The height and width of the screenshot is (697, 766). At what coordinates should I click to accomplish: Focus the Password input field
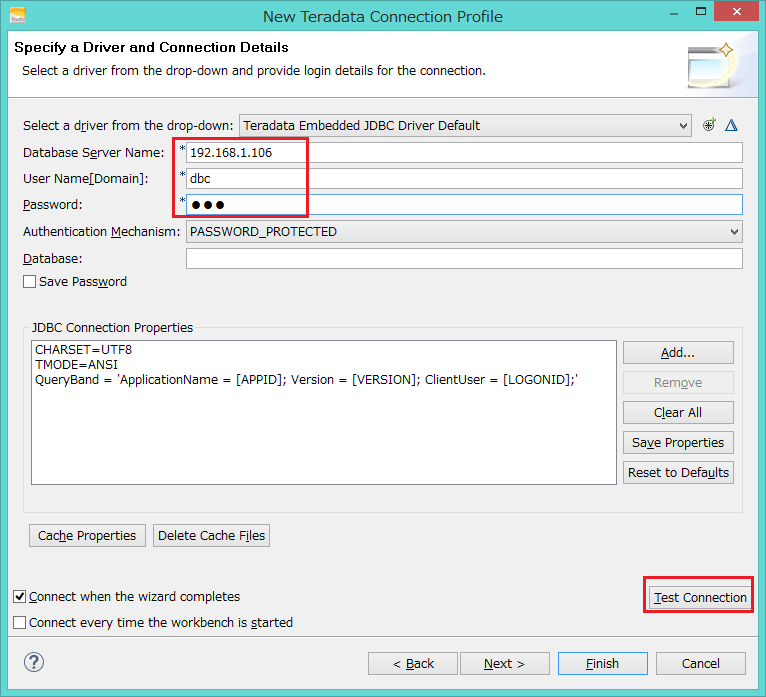464,205
